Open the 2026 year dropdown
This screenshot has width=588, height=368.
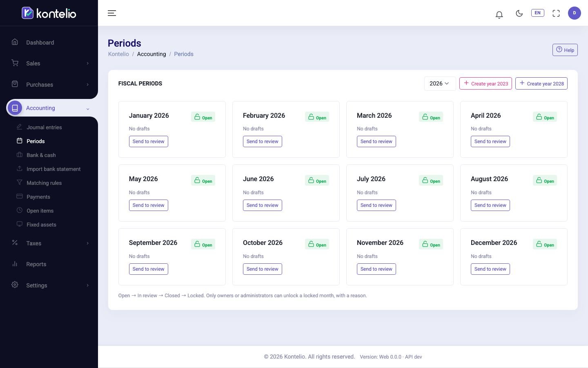tap(440, 83)
